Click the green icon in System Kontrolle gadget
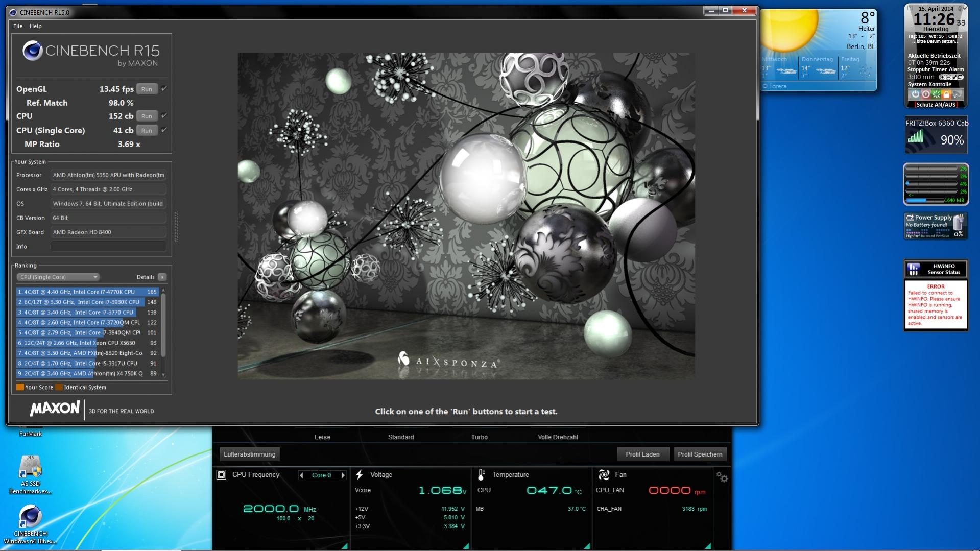 936,94
